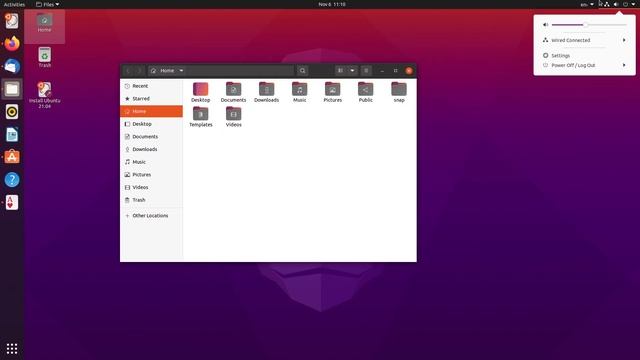The width and height of the screenshot is (640, 360).
Task: Open the Home desktop icon
Action: pyautogui.click(x=44, y=22)
